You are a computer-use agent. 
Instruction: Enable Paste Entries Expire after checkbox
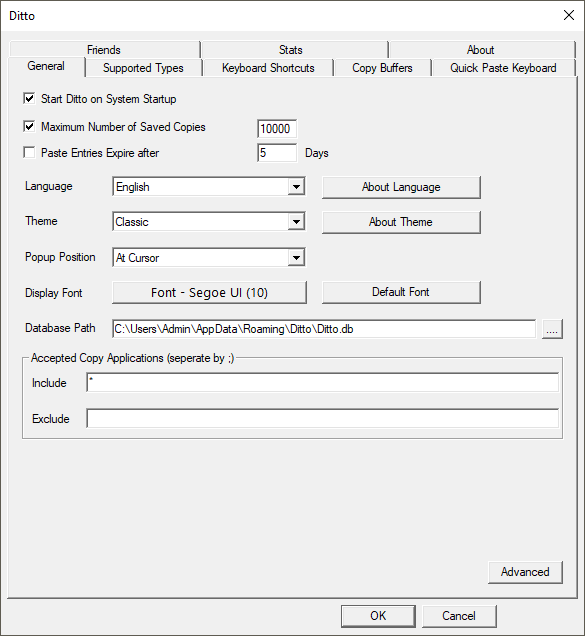[x=29, y=153]
